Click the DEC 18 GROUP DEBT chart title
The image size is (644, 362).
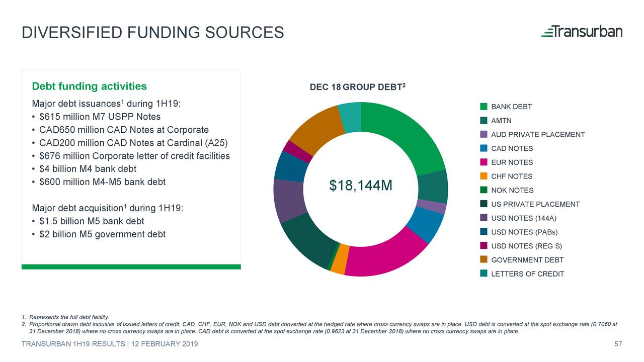[358, 87]
